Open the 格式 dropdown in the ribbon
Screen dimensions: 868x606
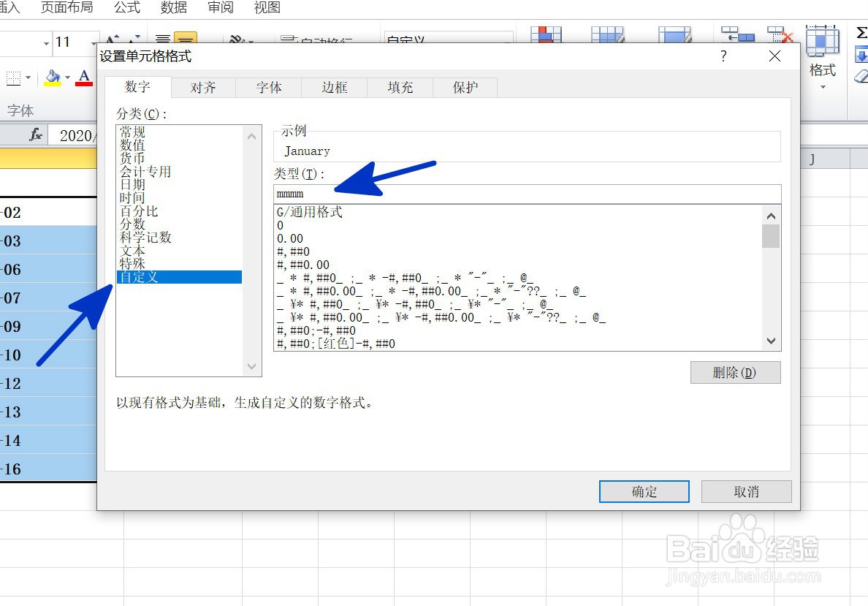click(823, 73)
